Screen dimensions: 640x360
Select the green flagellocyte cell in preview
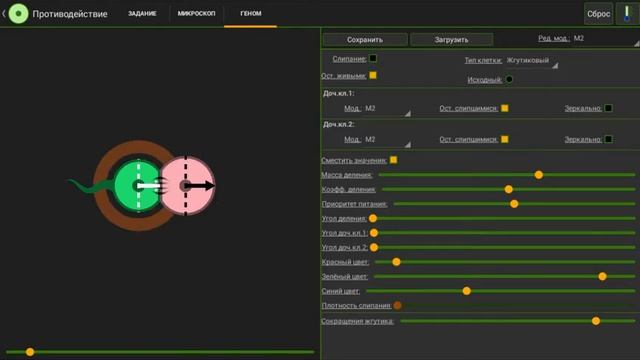coord(138,186)
